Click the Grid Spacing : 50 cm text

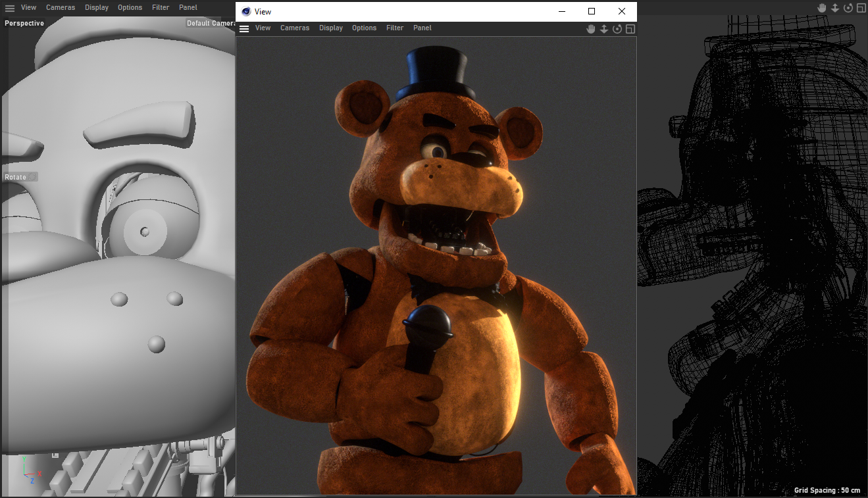click(x=827, y=490)
